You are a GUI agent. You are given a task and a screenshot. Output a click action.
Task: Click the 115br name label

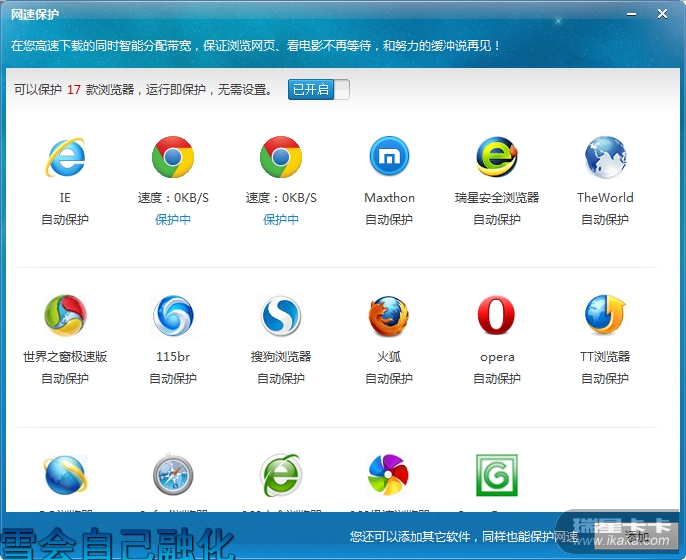tap(173, 357)
